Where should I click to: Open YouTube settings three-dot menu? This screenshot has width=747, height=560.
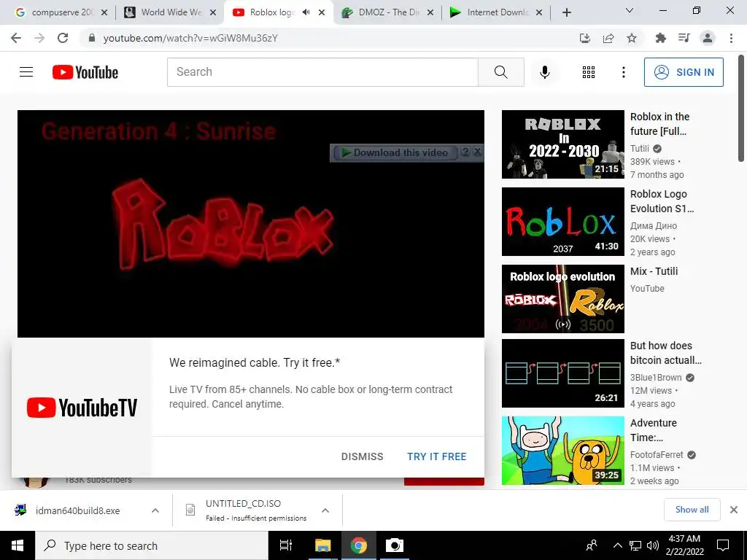[623, 72]
